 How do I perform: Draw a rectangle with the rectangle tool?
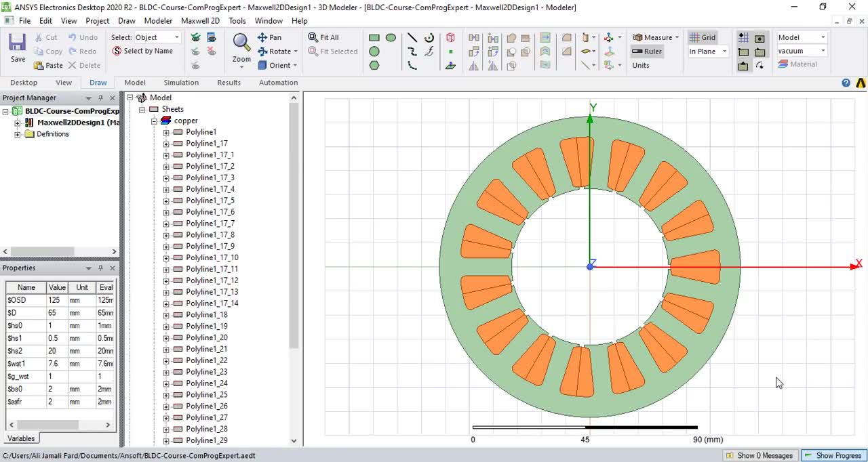(x=374, y=37)
